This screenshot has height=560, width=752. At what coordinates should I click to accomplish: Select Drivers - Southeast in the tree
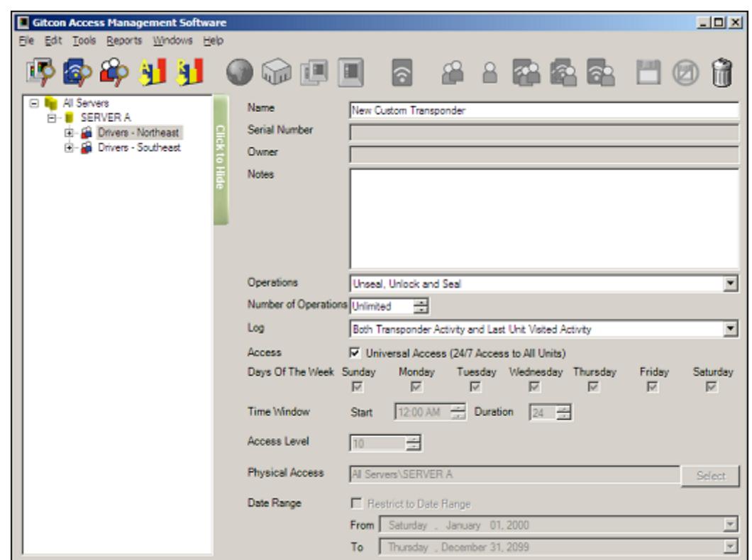click(x=139, y=147)
